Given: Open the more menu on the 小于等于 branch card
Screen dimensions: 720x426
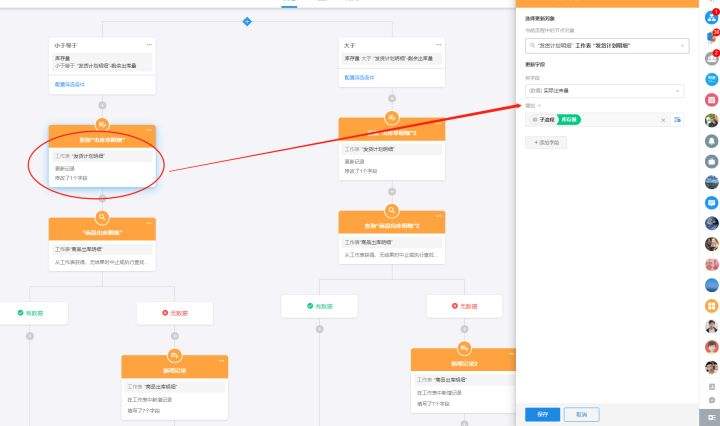Looking at the screenshot, I should tap(149, 45).
